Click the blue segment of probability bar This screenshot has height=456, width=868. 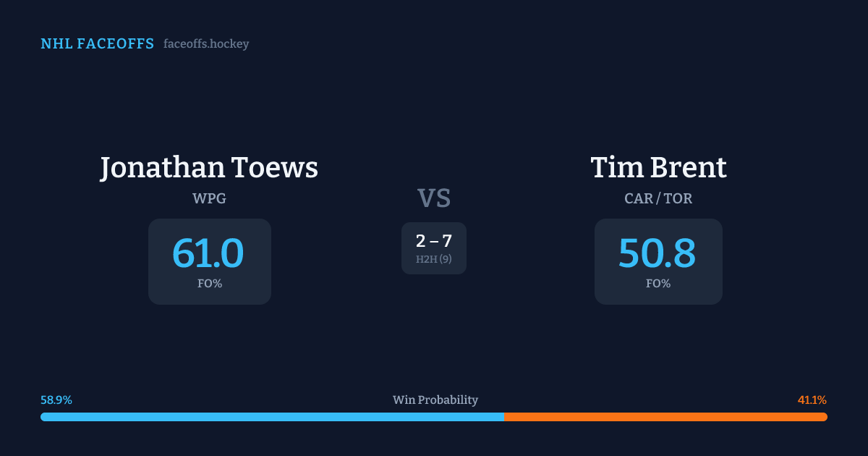click(x=272, y=417)
